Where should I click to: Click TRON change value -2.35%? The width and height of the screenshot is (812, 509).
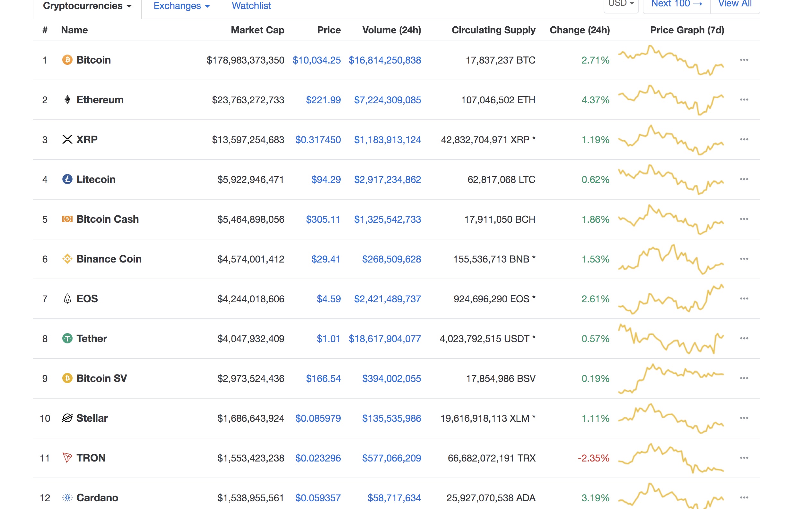click(593, 458)
